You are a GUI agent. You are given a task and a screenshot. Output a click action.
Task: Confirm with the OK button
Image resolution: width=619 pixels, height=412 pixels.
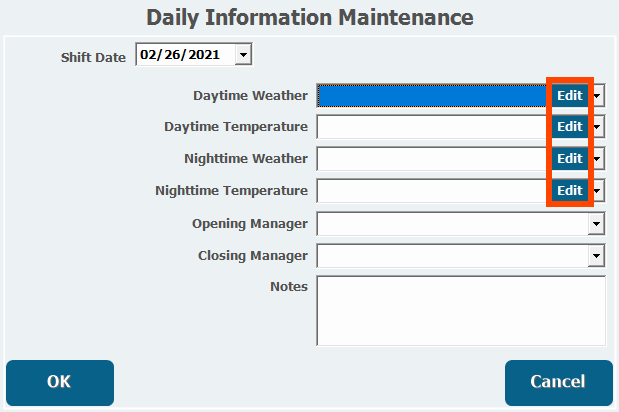click(x=60, y=382)
